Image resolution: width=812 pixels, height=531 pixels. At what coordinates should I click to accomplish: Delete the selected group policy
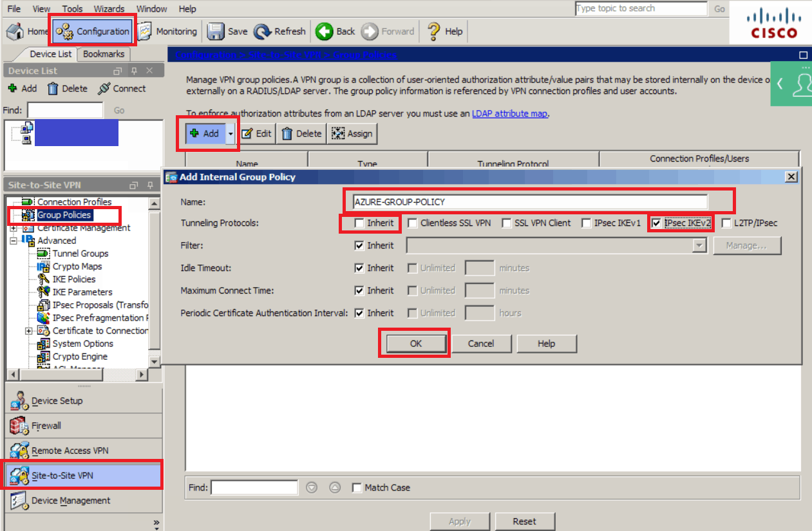(301, 134)
